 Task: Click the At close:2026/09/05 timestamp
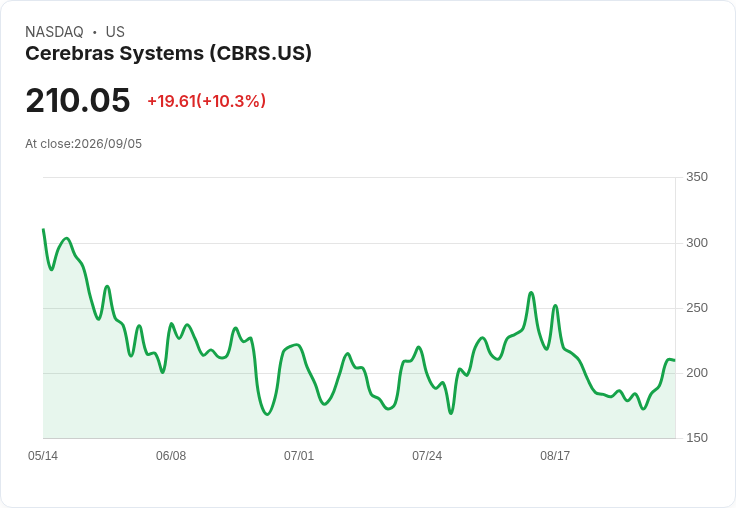click(x=84, y=144)
